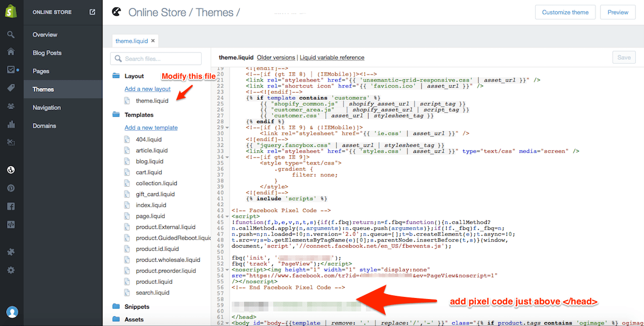Open collection.liquid template file
Image resolution: width=644 pixels, height=326 pixels.
tap(156, 183)
